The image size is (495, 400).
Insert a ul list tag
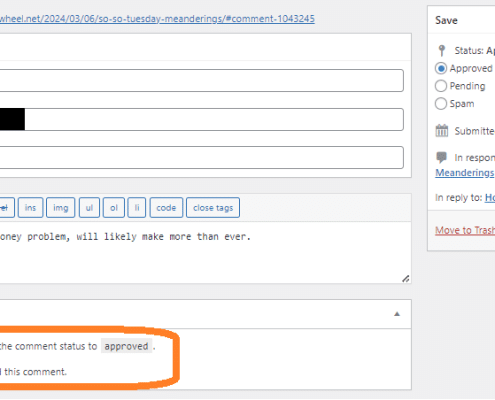pyautogui.click(x=89, y=208)
